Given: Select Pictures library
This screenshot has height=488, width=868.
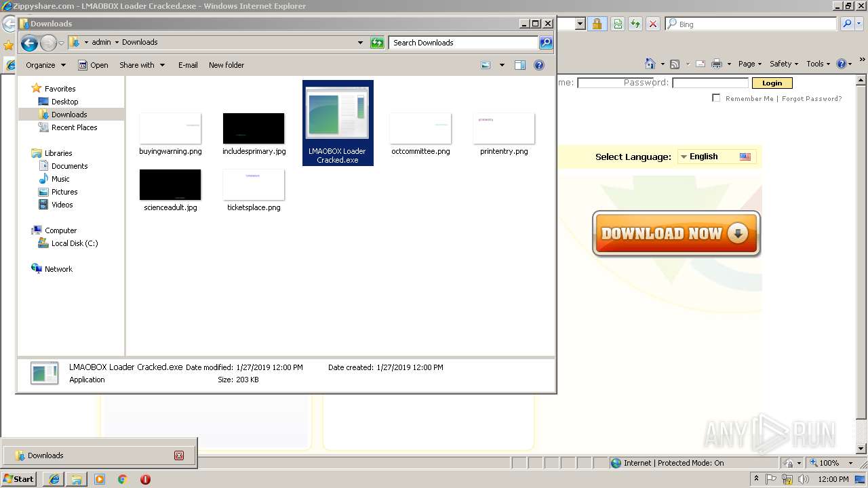Looking at the screenshot, I should coord(64,192).
